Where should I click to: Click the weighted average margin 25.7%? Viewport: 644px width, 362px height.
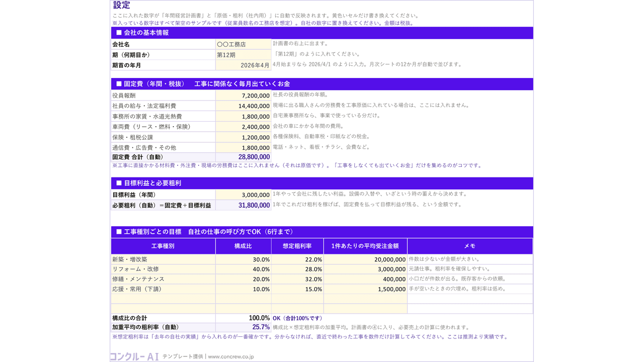tap(244, 327)
